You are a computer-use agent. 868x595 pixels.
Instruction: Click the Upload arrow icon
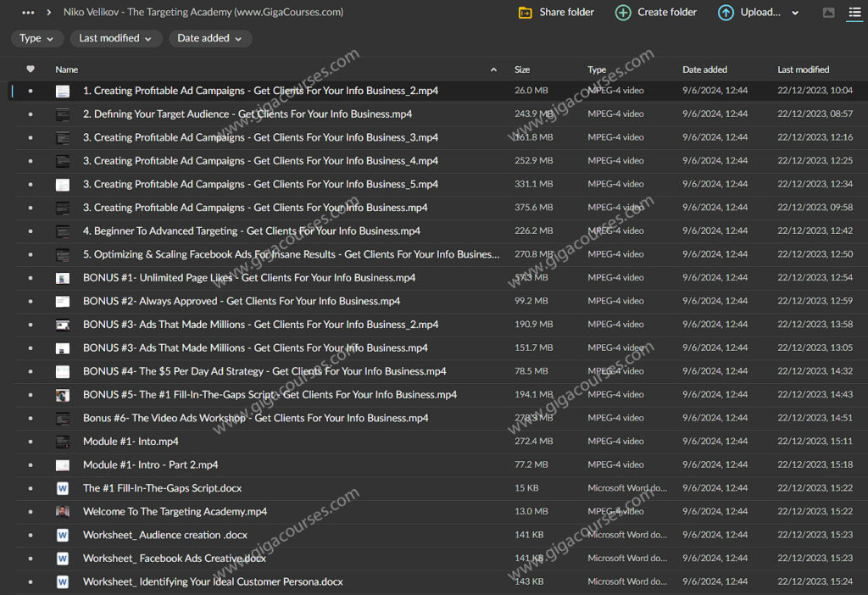pos(726,13)
